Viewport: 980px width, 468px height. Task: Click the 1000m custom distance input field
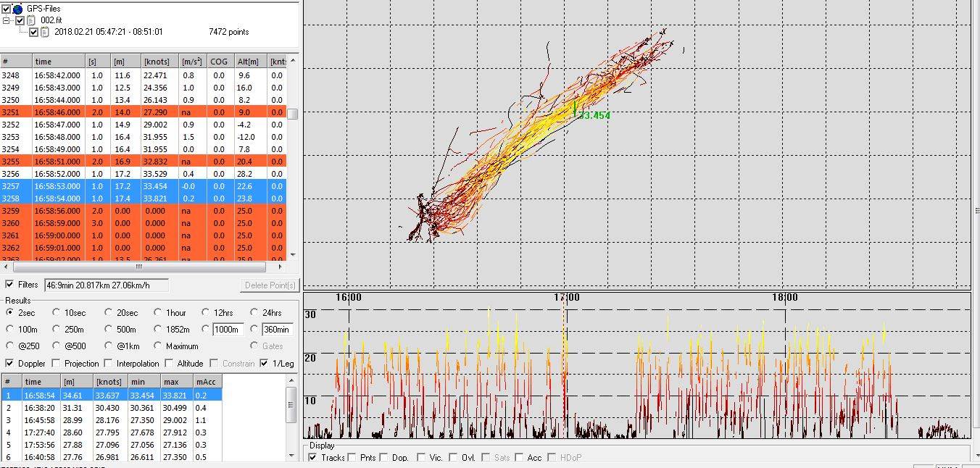pyautogui.click(x=228, y=330)
